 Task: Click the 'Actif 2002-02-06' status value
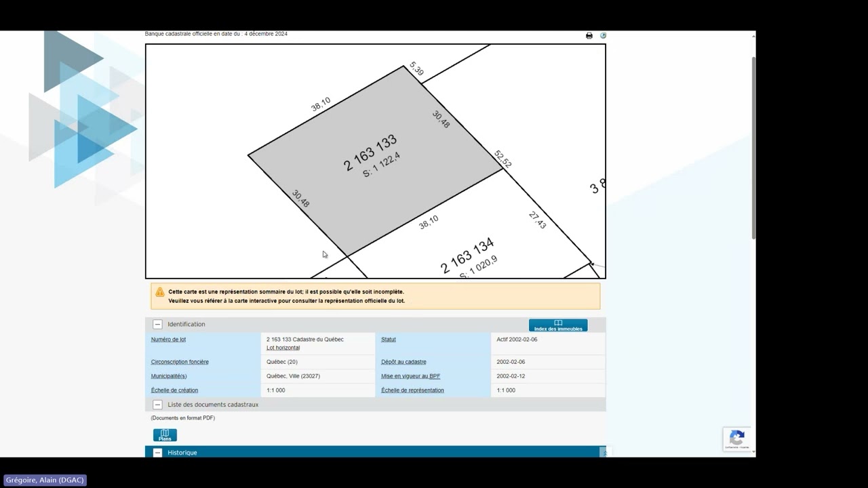(517, 340)
